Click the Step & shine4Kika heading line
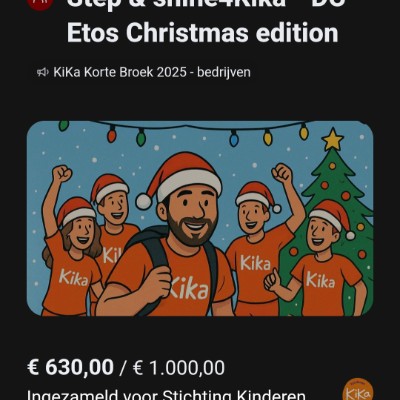The width and height of the screenshot is (400, 400). pos(205,4)
